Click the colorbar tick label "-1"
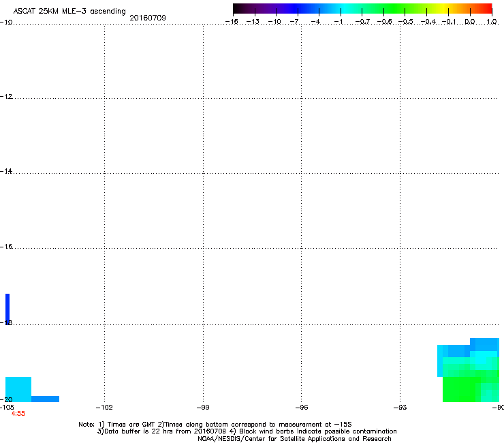This screenshot has width=504, height=443. (x=338, y=22)
